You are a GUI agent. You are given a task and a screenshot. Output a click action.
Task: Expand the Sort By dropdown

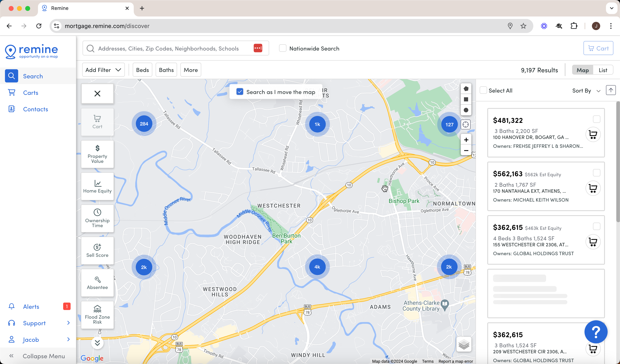[x=586, y=91]
